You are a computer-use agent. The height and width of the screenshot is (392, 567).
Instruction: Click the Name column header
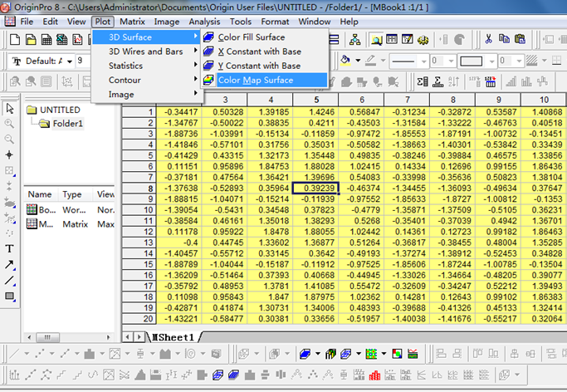pos(41,194)
